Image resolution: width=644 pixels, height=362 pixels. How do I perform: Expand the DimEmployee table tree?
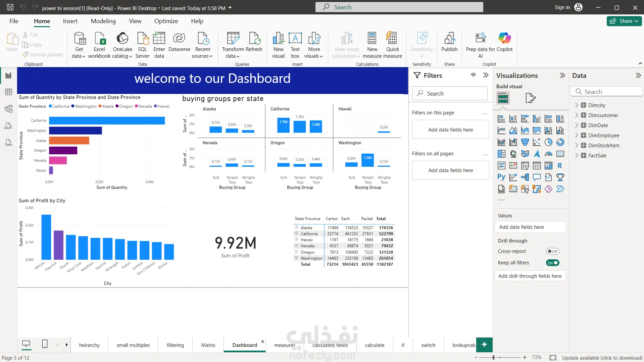click(577, 135)
